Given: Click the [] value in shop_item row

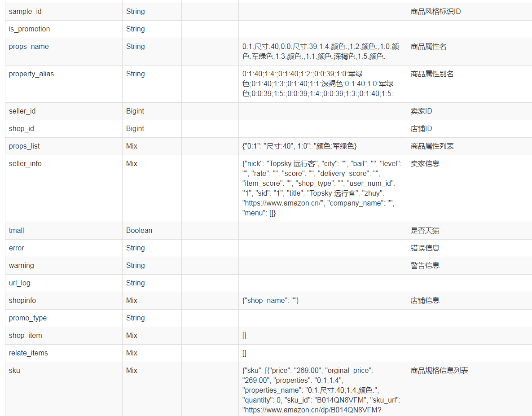Looking at the screenshot, I should [244, 336].
